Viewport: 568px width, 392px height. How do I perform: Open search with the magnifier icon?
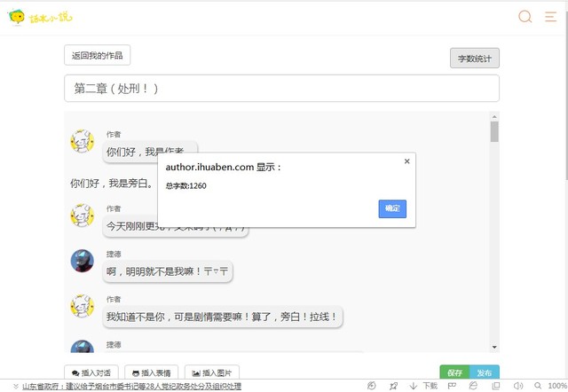525,17
